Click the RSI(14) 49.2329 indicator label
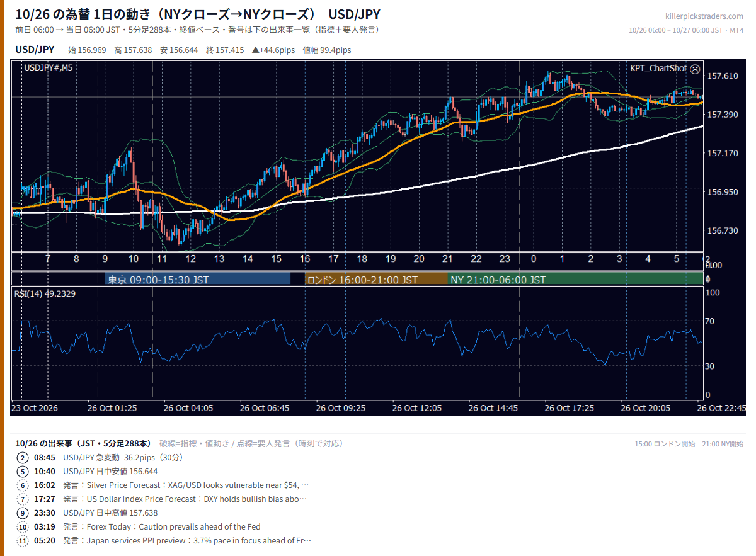This screenshot has width=756, height=556. pyautogui.click(x=44, y=293)
